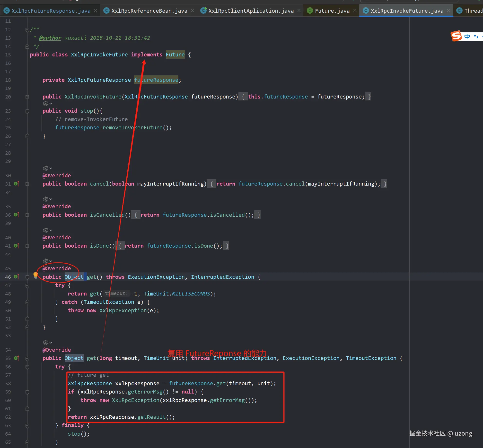Click implements-method gutter icon on line 55
Viewport: 483px width, 448px height.
(16, 358)
